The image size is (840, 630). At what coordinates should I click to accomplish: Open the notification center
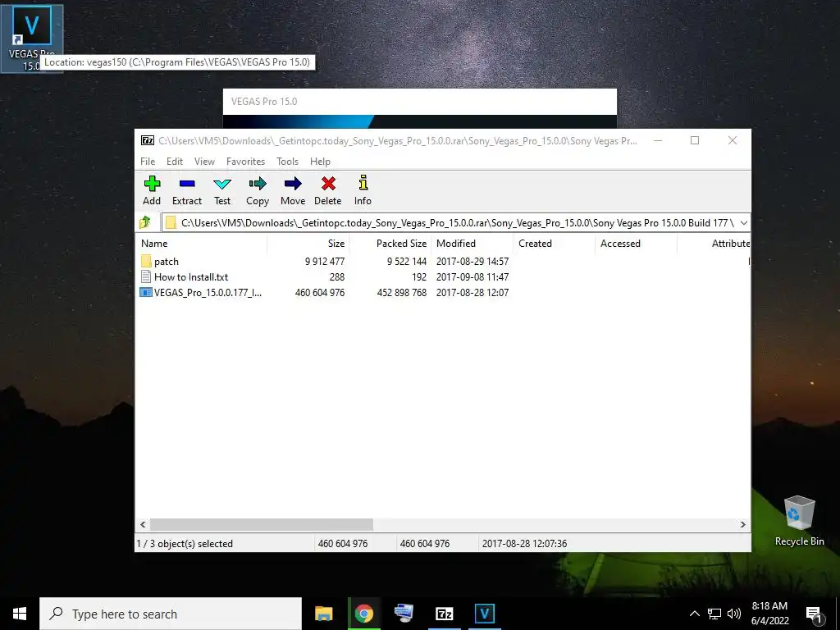click(x=814, y=615)
